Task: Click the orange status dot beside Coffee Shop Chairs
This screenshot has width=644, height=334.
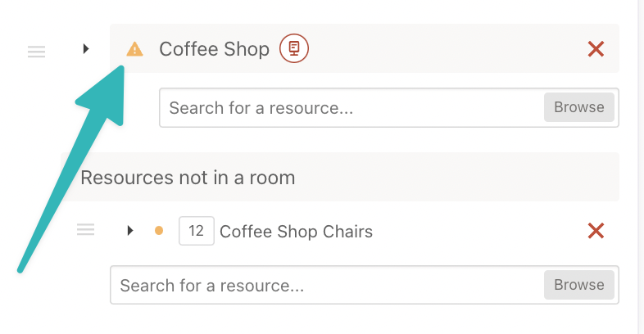Action: tap(159, 231)
